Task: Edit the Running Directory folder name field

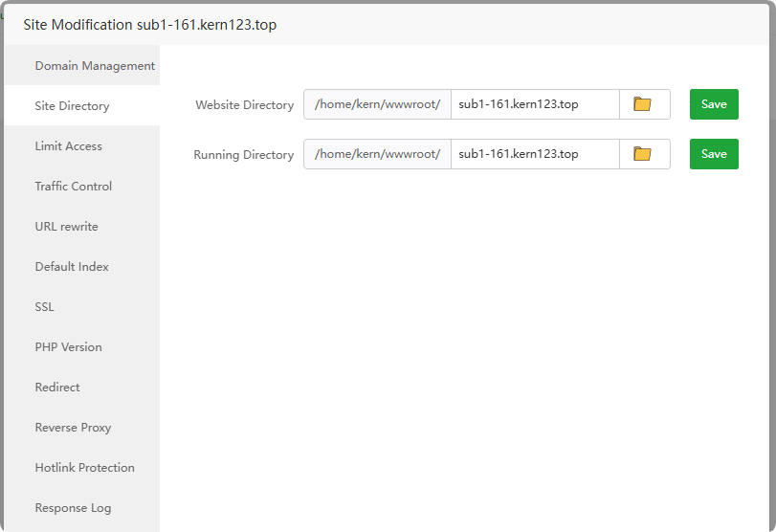Action: tap(535, 154)
